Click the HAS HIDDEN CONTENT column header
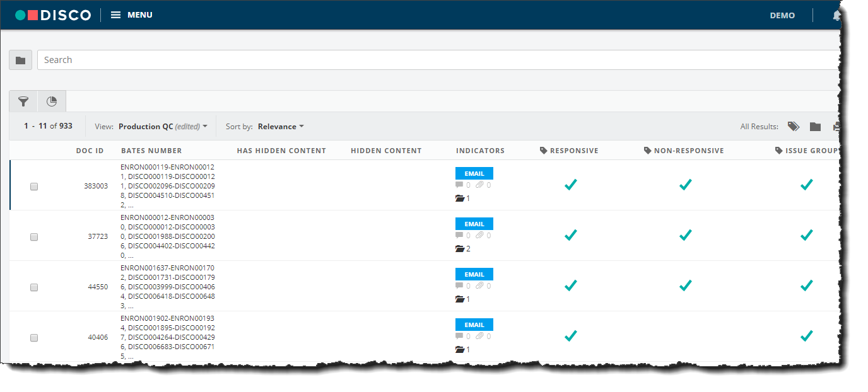This screenshot has height=392, width=868. (281, 151)
